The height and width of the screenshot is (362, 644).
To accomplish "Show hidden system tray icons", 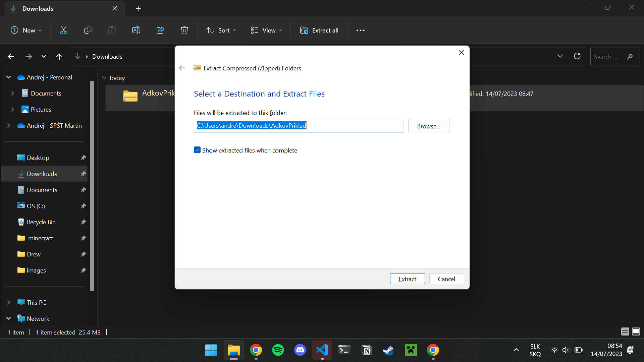I will pyautogui.click(x=516, y=350).
